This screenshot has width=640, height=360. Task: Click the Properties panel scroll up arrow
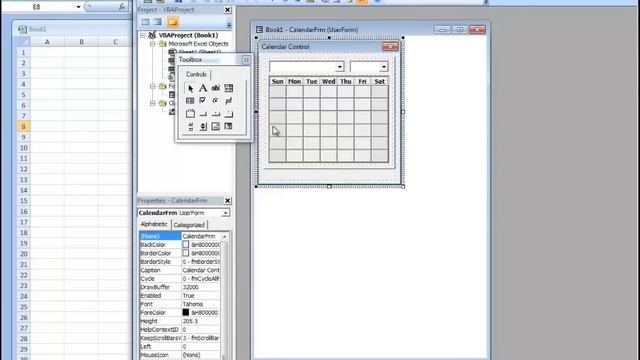224,236
